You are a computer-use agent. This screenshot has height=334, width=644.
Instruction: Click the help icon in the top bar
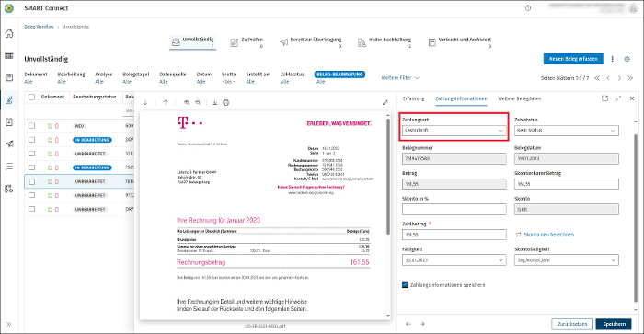point(528,7)
